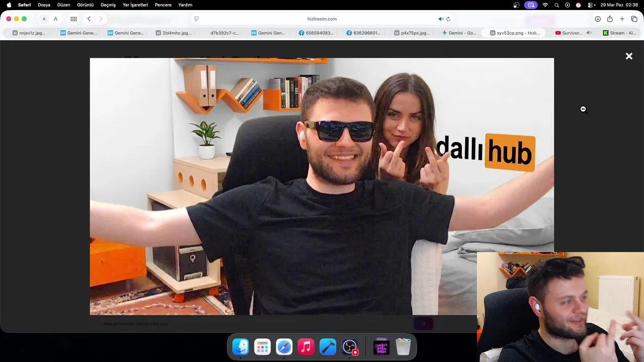Viewport: 644px width, 362px height.
Task: Open the Safari menu
Action: (x=24, y=5)
